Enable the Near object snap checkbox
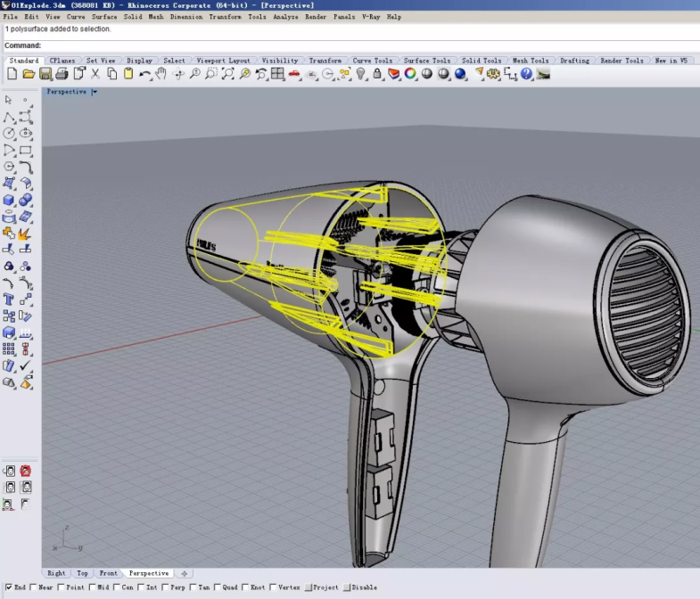The width and height of the screenshot is (700, 599). 34,587
